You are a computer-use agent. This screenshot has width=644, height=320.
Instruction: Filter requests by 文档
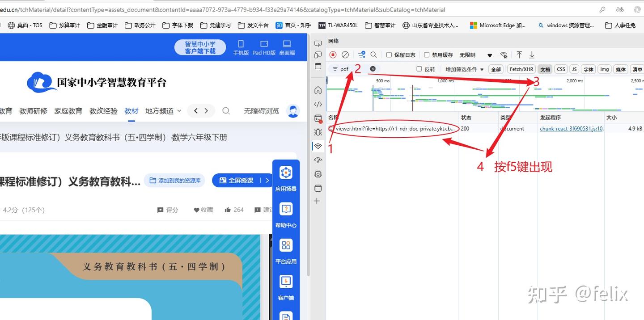point(545,69)
